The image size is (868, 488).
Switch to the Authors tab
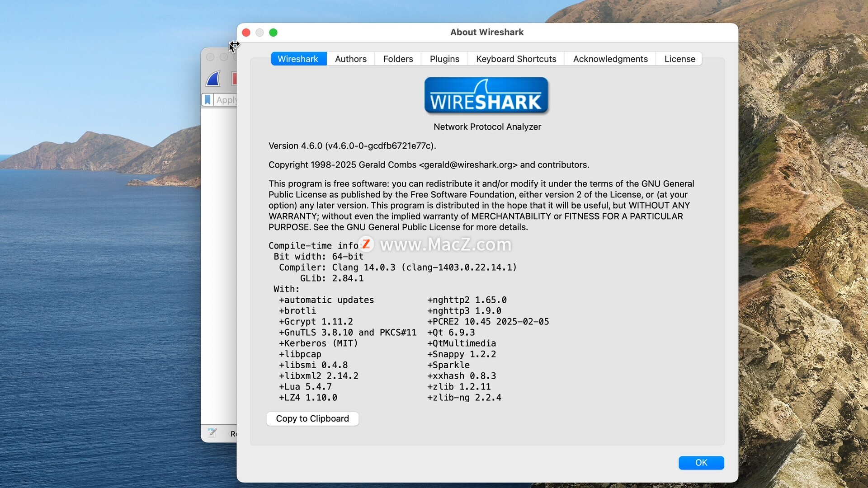click(350, 59)
